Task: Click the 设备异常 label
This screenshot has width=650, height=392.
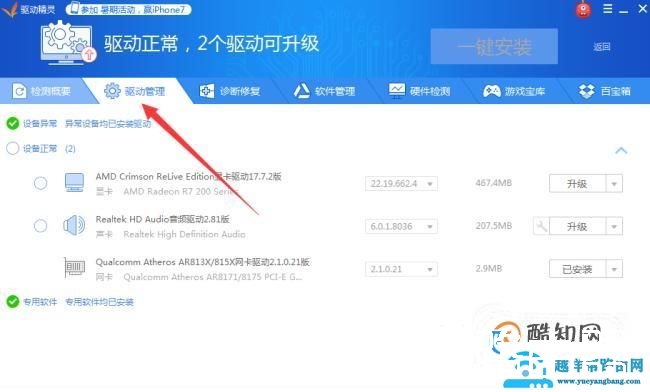Action: [x=40, y=123]
